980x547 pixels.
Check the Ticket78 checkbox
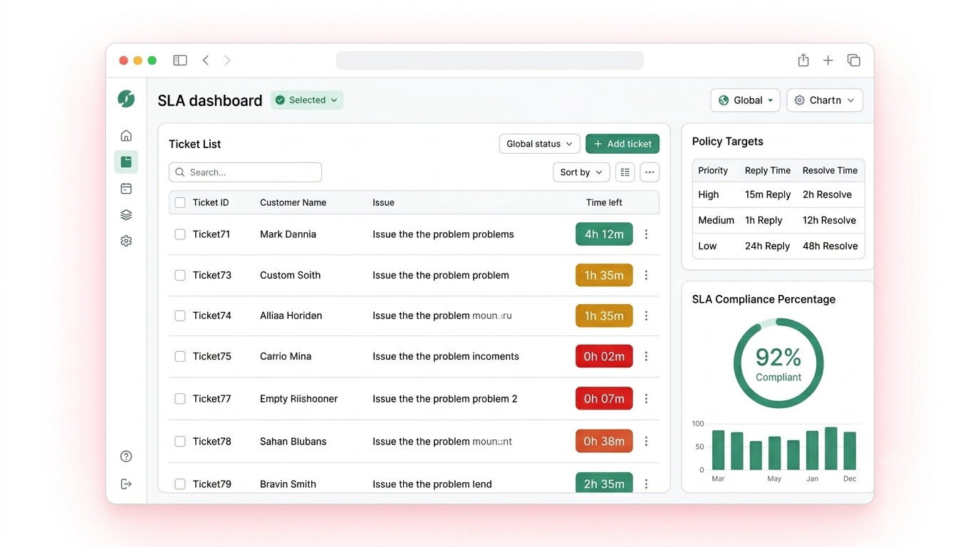[x=180, y=442]
